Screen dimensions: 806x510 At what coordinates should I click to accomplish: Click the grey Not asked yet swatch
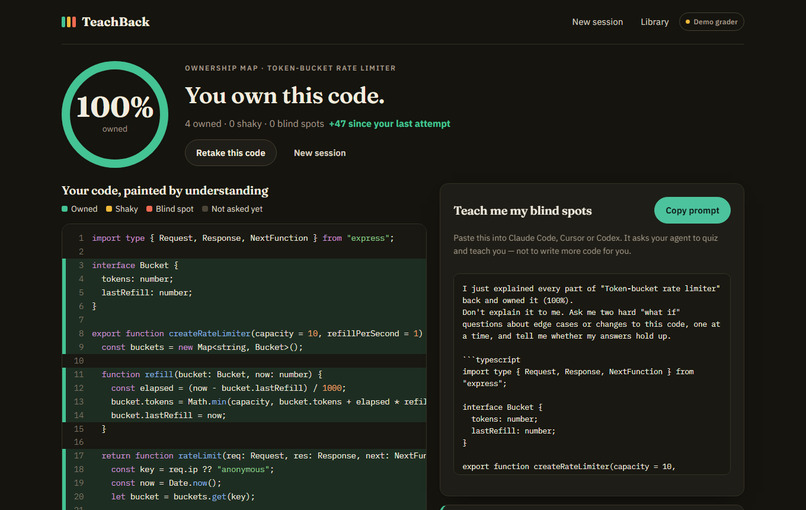pos(205,209)
